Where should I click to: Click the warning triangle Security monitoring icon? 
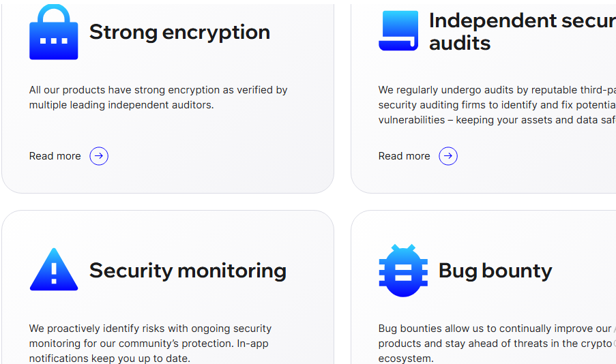tap(53, 271)
